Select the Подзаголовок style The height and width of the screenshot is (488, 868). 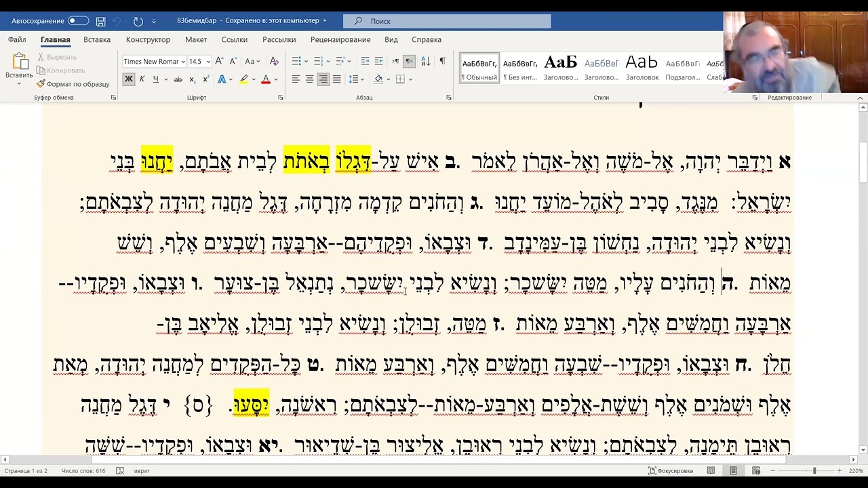click(683, 68)
